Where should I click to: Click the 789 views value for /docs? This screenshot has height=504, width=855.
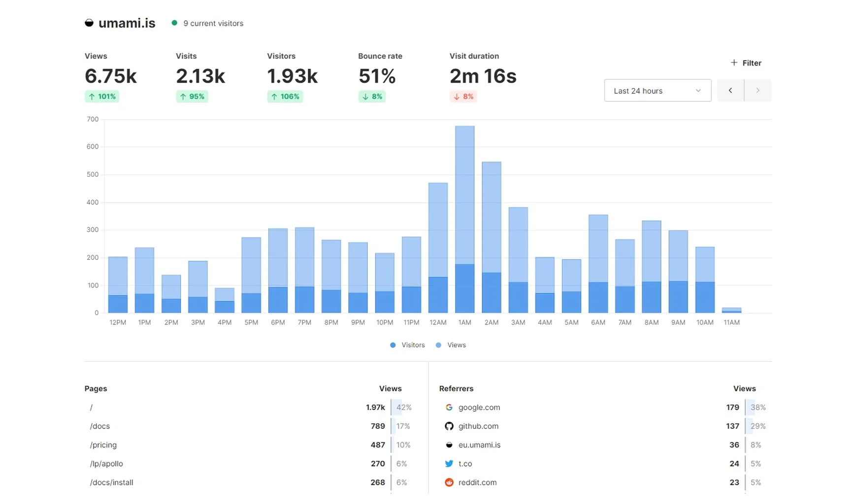[x=378, y=426]
